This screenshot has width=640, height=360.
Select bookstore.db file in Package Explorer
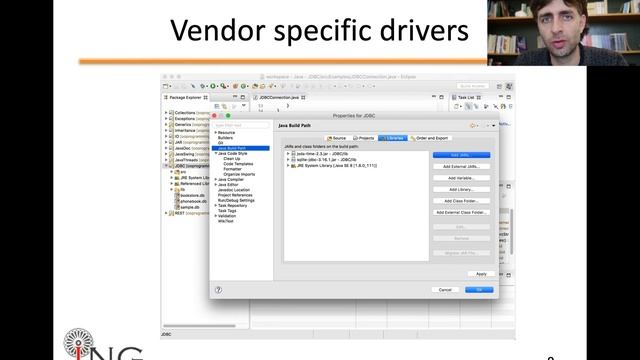click(x=190, y=196)
